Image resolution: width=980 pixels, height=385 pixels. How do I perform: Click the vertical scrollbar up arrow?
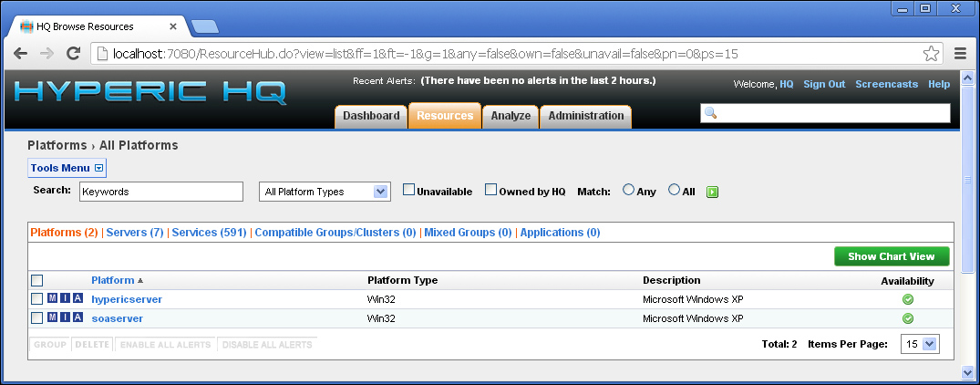pos(967,78)
